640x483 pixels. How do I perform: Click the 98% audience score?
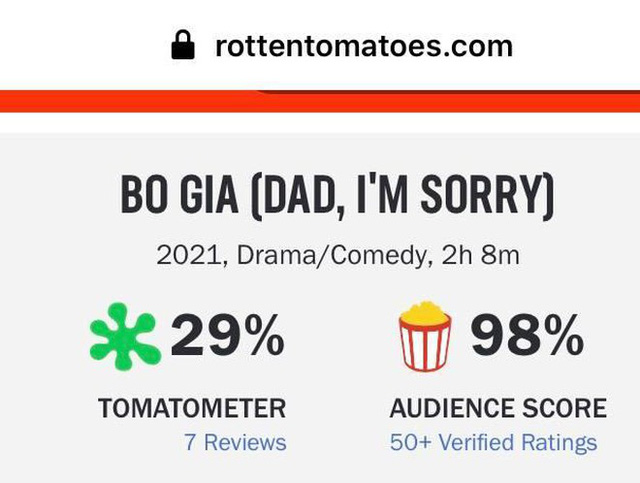click(x=526, y=337)
